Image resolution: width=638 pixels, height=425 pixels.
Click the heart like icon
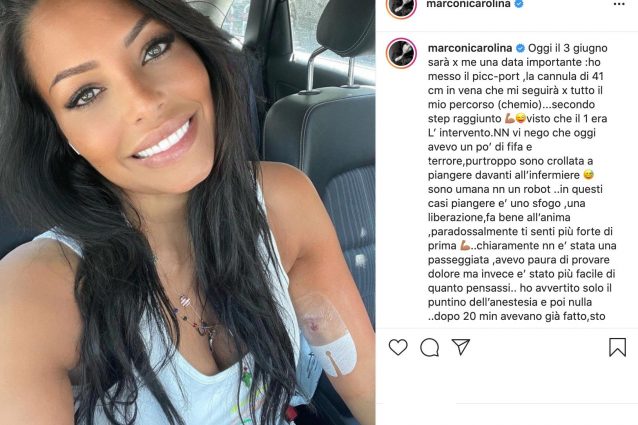point(398,348)
